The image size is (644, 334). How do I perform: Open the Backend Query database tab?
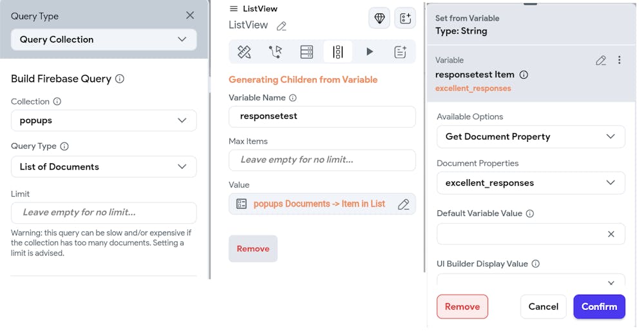[307, 52]
